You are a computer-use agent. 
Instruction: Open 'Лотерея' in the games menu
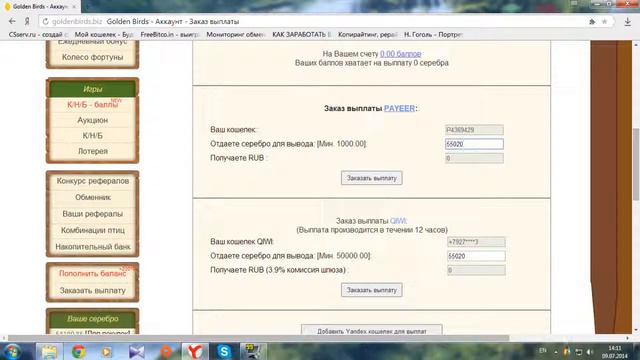pyautogui.click(x=92, y=151)
